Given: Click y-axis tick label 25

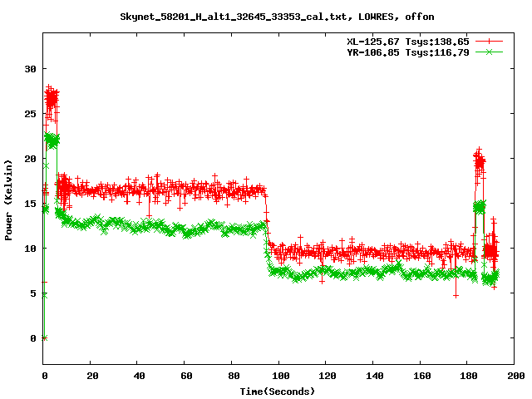Looking at the screenshot, I should (x=30, y=114).
